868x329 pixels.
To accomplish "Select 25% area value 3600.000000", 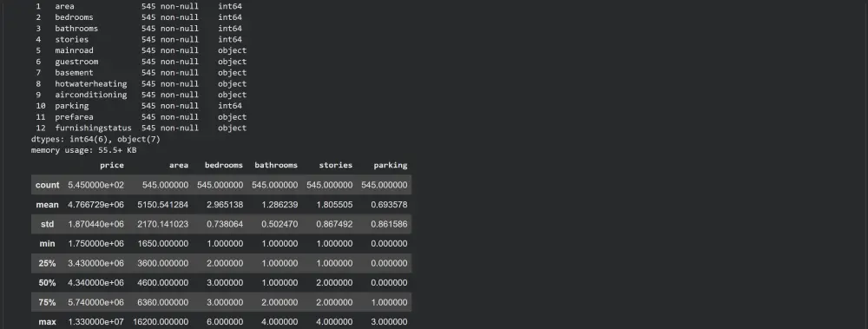I will (163, 263).
